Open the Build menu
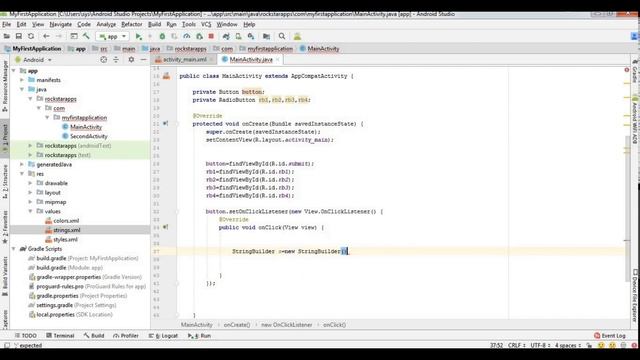This screenshot has height=360, width=640. click(154, 24)
